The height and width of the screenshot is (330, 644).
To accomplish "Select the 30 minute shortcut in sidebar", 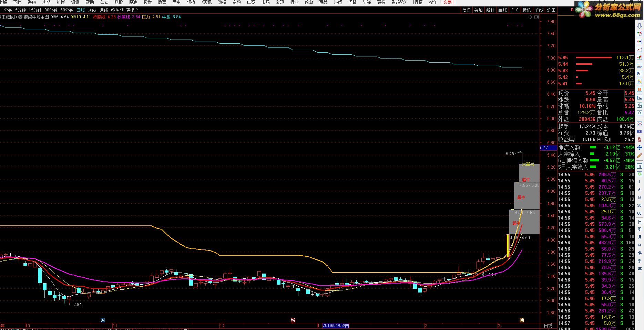I will point(640,205).
